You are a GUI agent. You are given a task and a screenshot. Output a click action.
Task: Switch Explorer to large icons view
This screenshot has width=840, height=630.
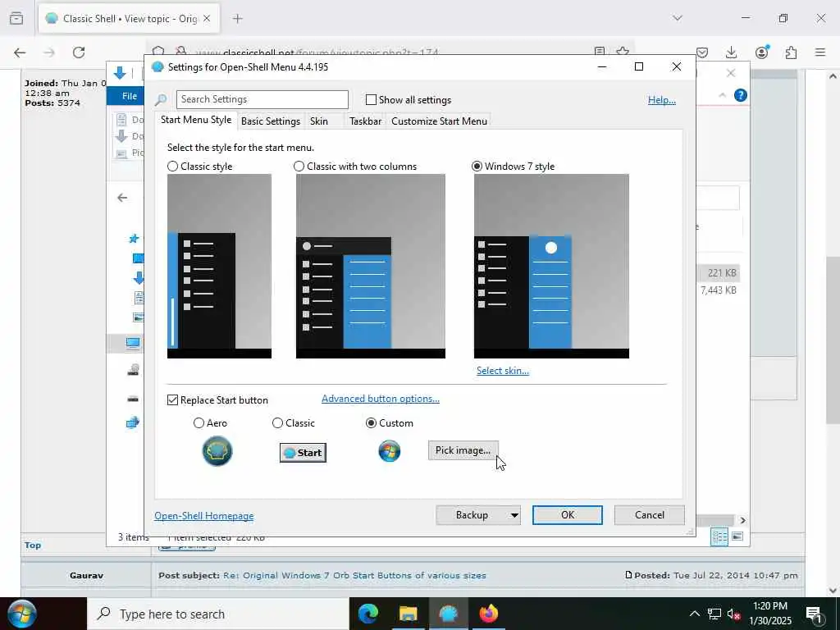[737, 536]
